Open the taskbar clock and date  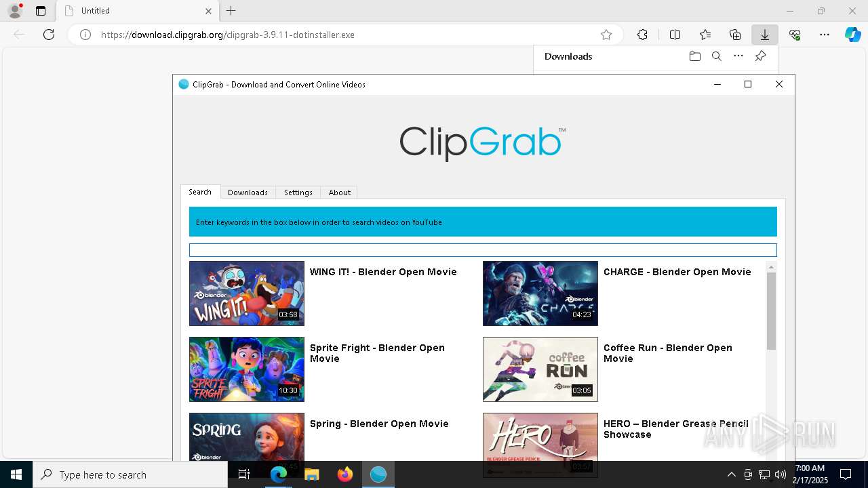810,474
